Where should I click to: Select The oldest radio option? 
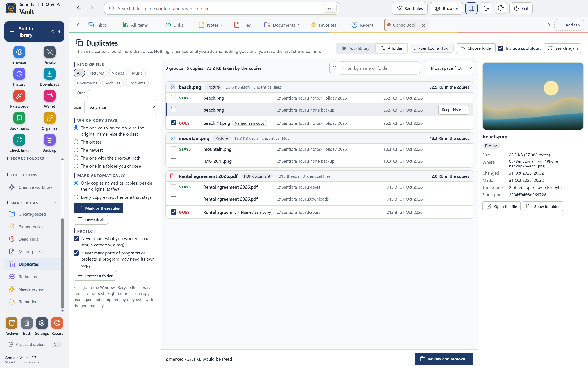pos(76,142)
